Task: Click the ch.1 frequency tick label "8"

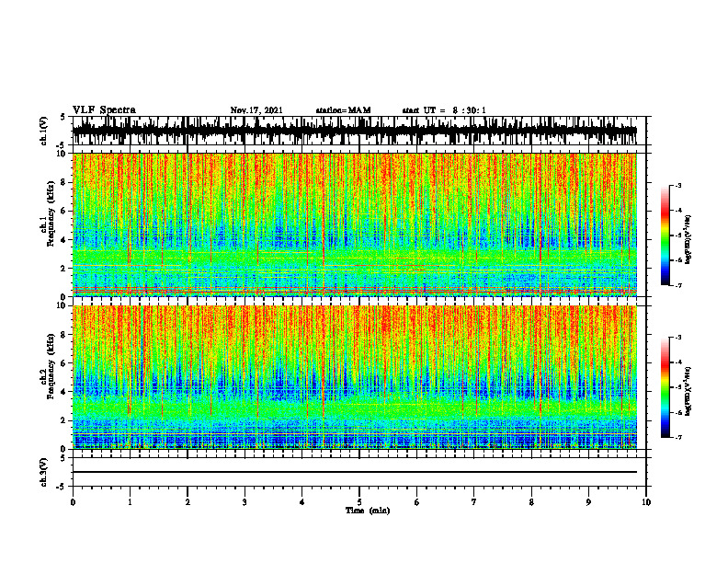Action: [x=64, y=182]
